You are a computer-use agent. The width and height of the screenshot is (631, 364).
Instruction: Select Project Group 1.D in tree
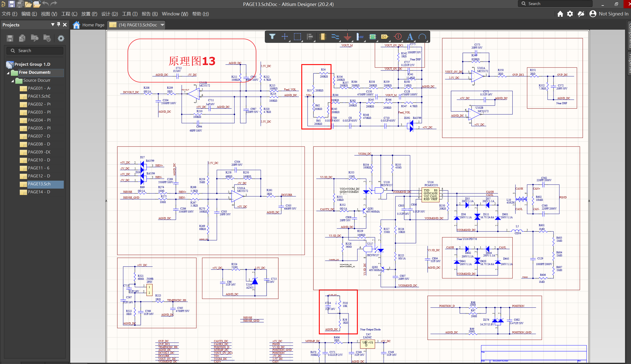tap(32, 64)
